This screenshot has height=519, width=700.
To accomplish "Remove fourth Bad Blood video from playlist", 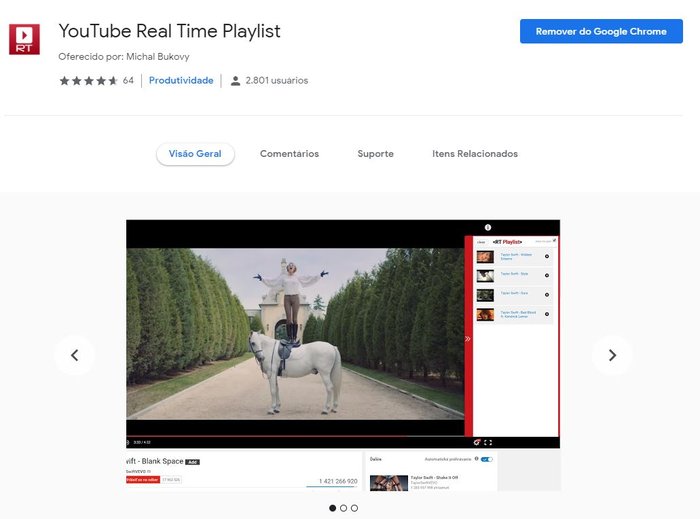I will [x=546, y=314].
